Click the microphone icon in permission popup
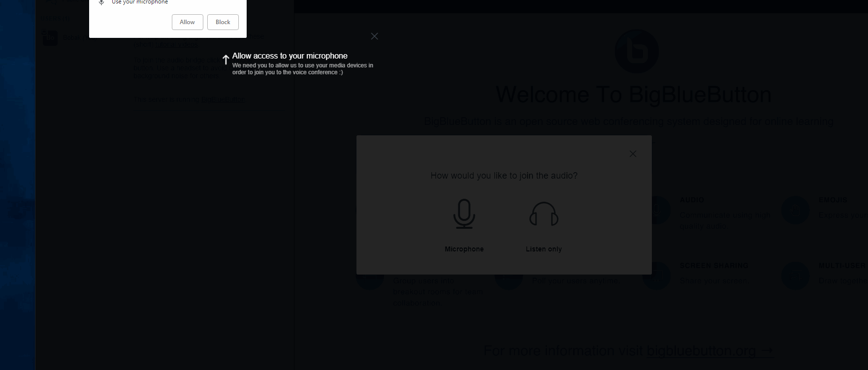The height and width of the screenshot is (370, 868). click(101, 2)
